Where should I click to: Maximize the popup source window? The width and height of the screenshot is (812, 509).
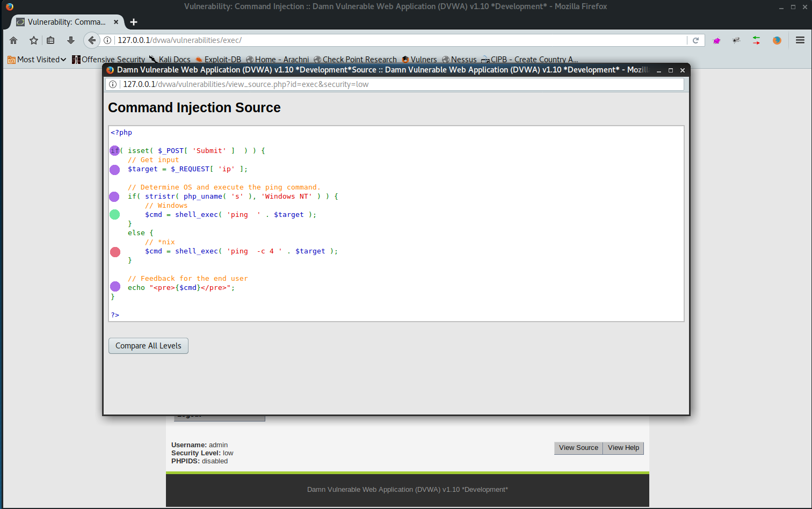(x=671, y=70)
